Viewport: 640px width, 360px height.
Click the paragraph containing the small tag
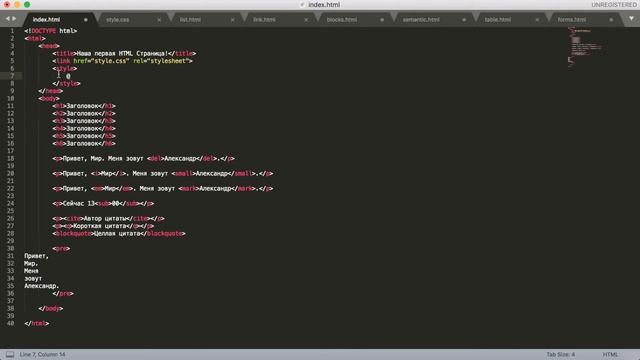pos(162,173)
